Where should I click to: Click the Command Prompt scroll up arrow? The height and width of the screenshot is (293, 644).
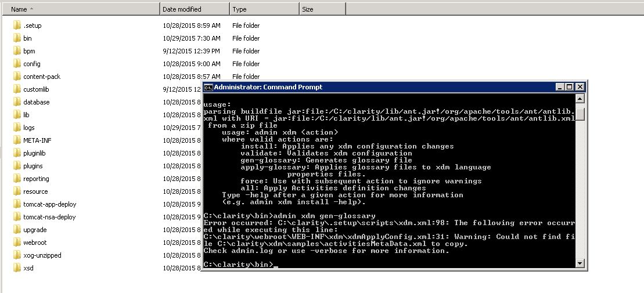[580, 99]
